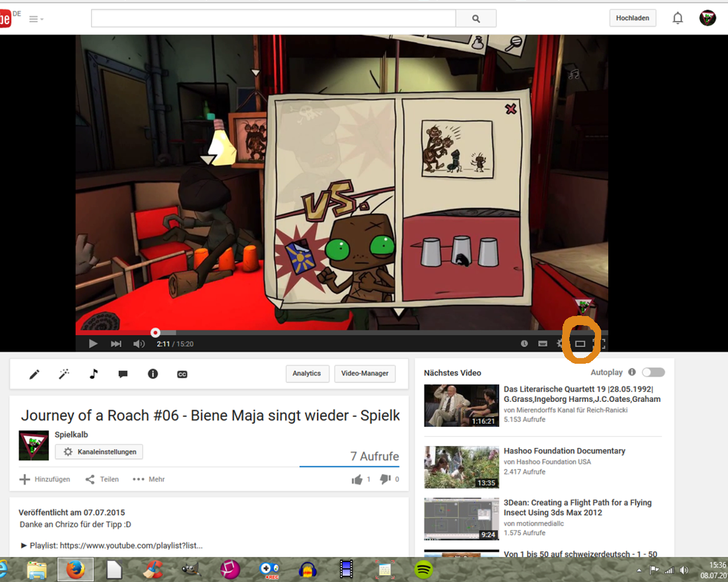
Task: Open the Video-Manager
Action: pyautogui.click(x=365, y=373)
